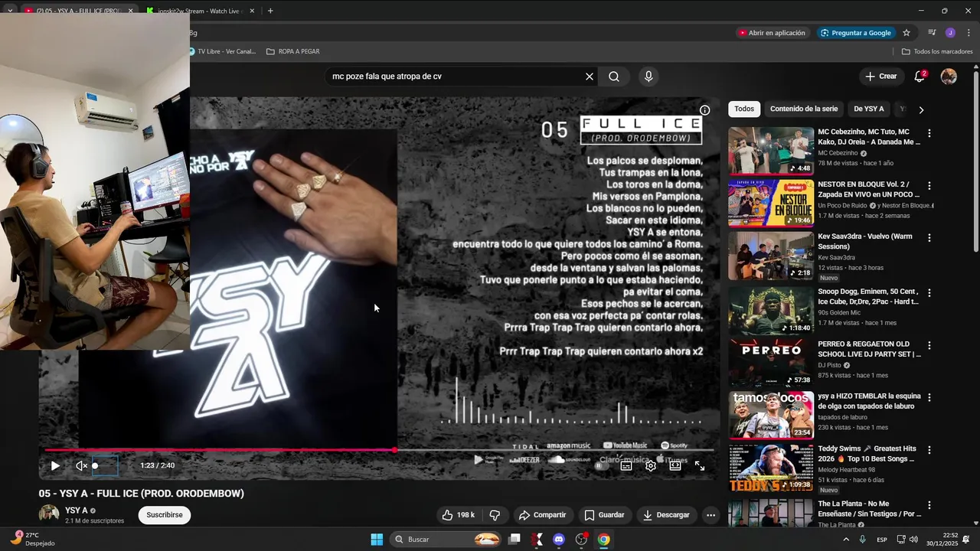
Task: Open options for Kev Saav3dra video
Action: pos(929,238)
